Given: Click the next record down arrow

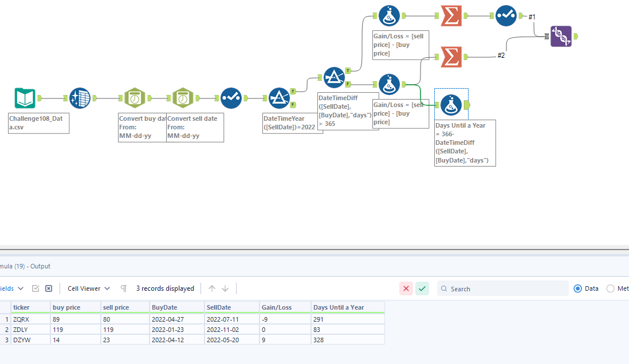Looking at the screenshot, I should click(225, 288).
